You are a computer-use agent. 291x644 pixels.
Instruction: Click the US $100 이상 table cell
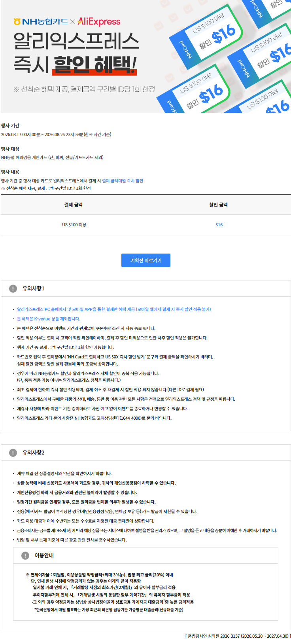pos(74,225)
